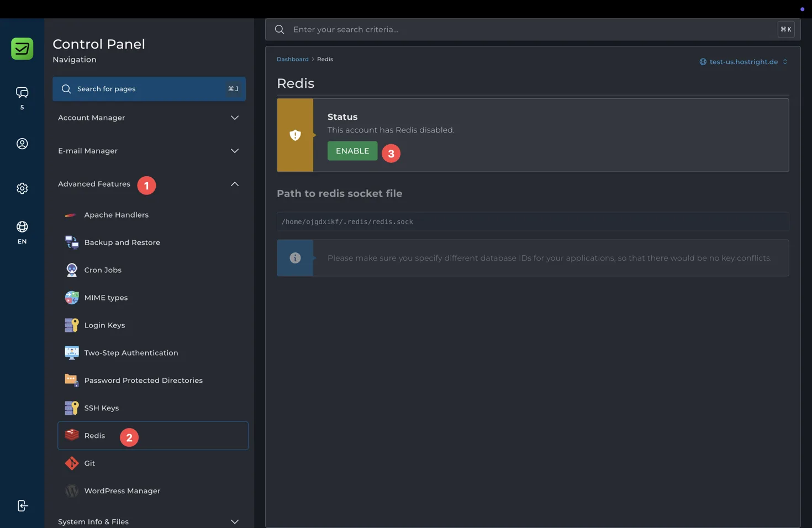
Task: Open SSH Keys menu entry
Action: (x=153, y=408)
